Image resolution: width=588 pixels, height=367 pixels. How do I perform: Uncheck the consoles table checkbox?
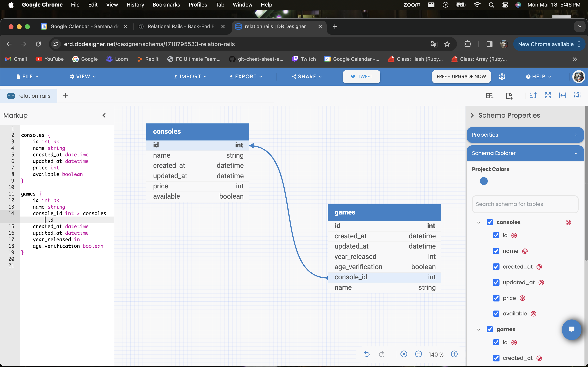click(490, 222)
